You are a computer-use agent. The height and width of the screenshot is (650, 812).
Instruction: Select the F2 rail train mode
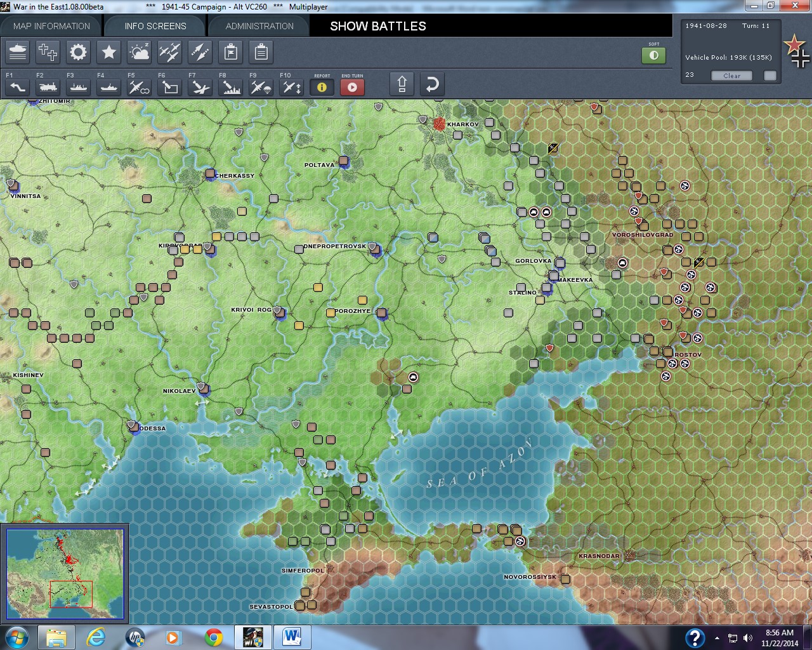48,86
